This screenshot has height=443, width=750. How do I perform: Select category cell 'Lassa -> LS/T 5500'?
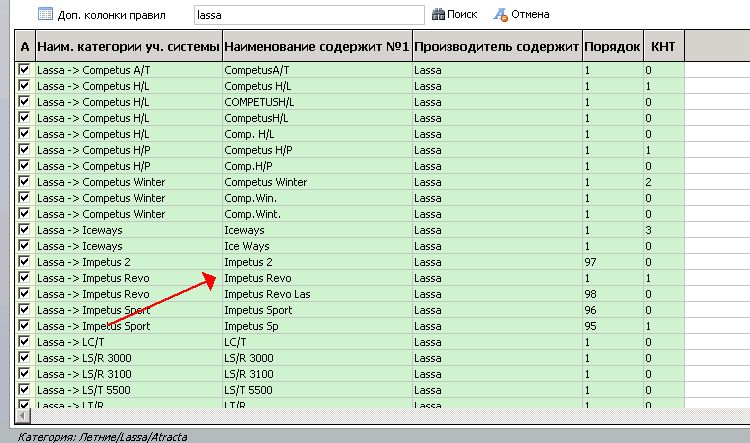click(x=129, y=390)
